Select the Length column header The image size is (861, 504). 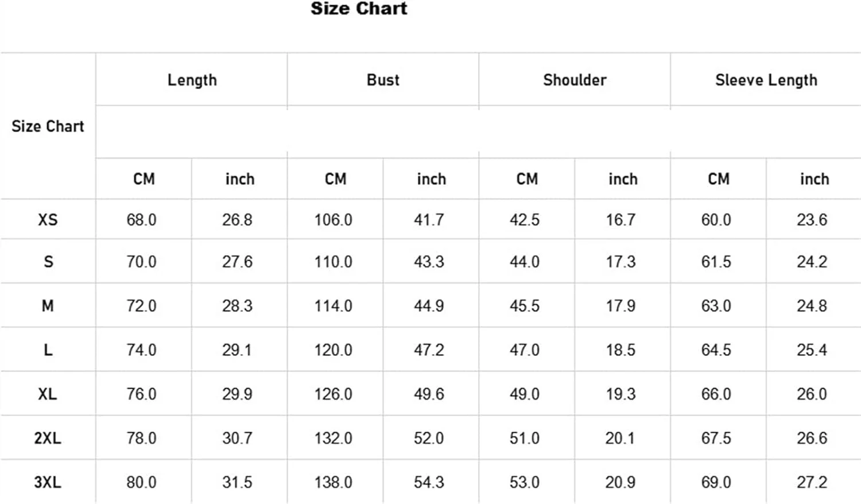(x=192, y=80)
